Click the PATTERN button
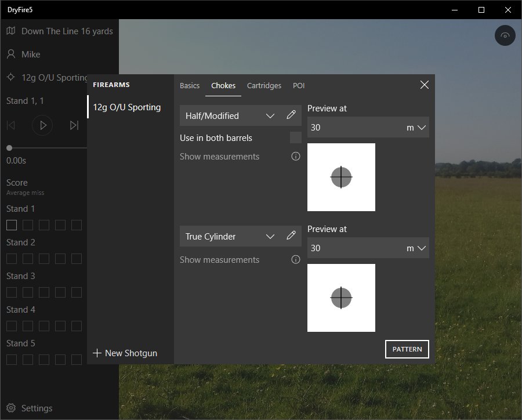Image resolution: width=522 pixels, height=420 pixels. click(x=407, y=349)
